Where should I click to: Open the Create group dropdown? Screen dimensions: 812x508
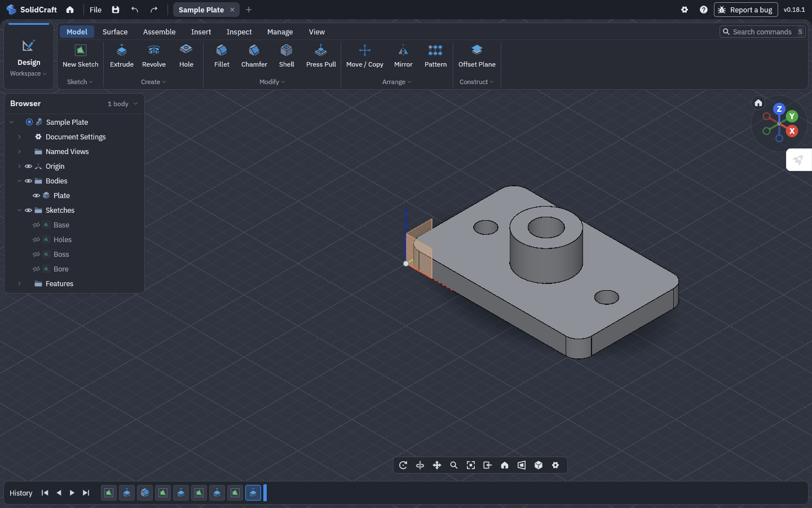point(153,82)
